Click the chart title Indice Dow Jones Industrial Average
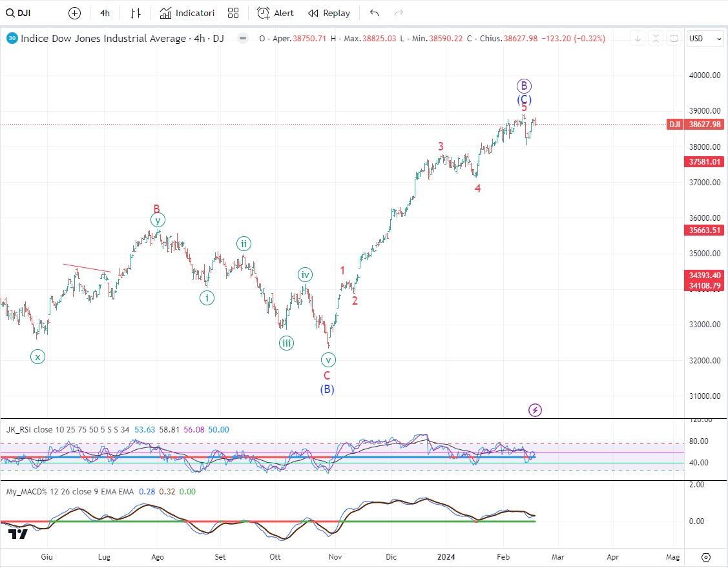728x568 pixels. point(103,39)
